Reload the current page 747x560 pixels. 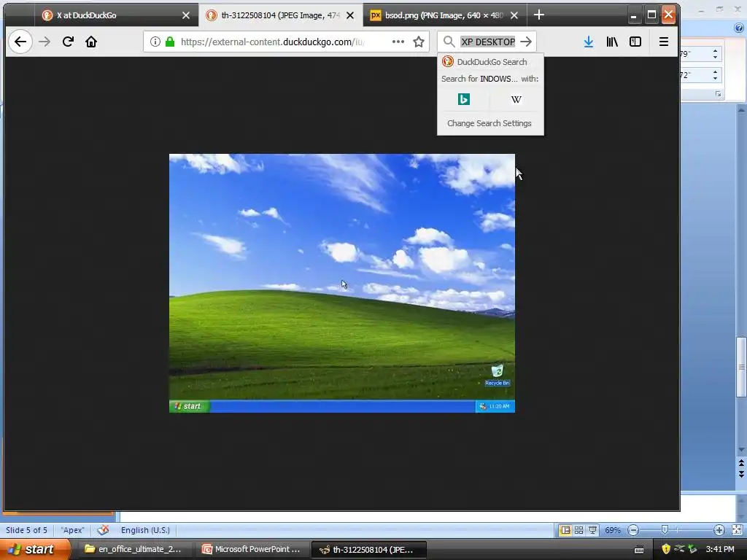[x=68, y=42]
